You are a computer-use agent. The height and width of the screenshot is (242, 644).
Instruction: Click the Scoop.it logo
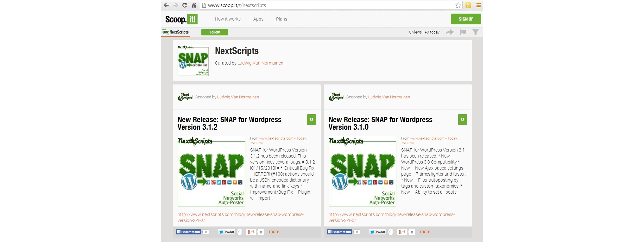(x=181, y=19)
